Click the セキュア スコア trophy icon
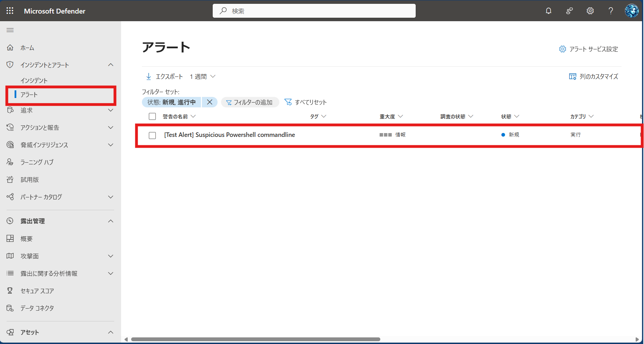 10,290
